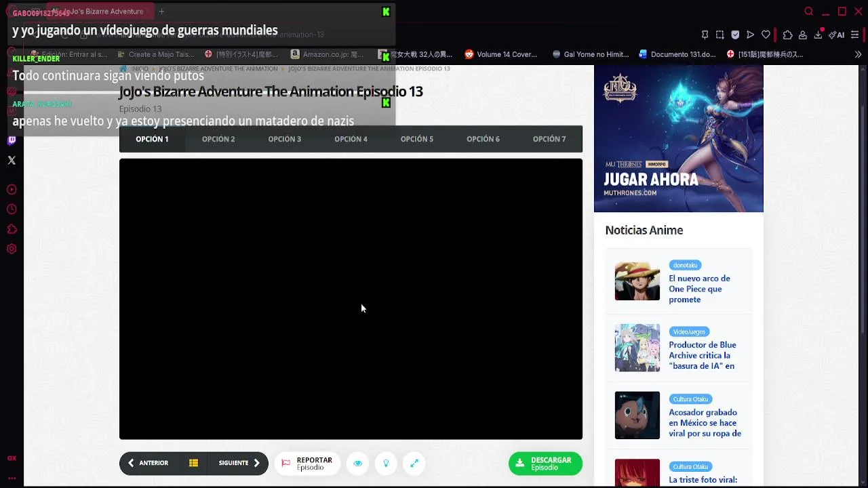Open the 'Gal Yome no Himit...' bookmark
This screenshot has height=488, width=868.
coord(591,54)
